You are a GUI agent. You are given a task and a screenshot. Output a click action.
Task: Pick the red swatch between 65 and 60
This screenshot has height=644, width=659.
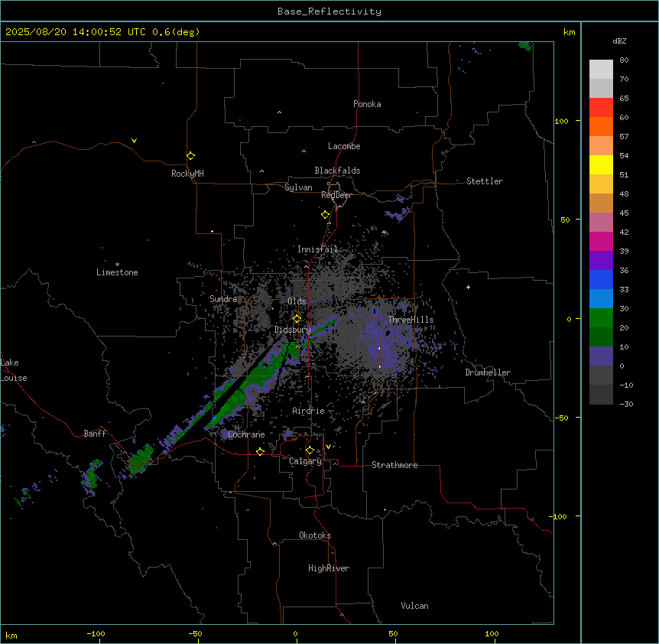601,108
